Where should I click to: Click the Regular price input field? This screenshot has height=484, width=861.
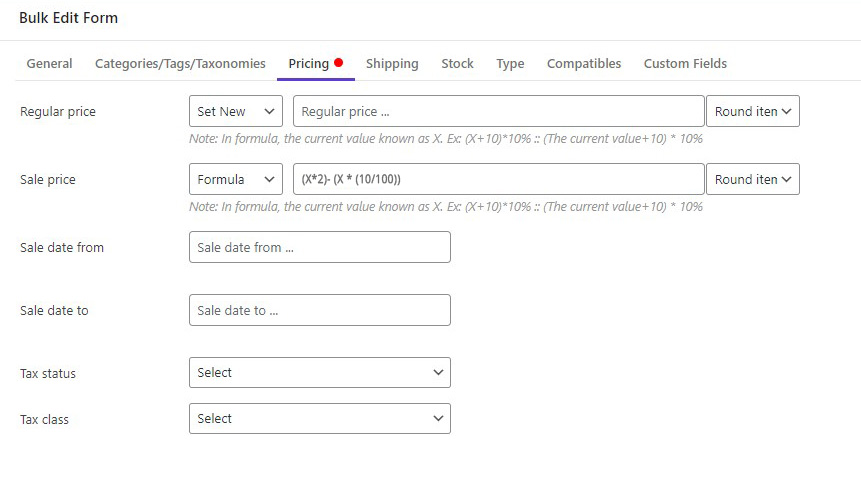(x=499, y=111)
